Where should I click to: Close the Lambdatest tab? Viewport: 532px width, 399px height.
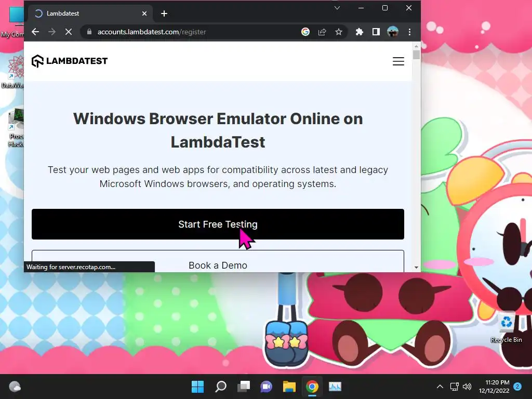(144, 14)
